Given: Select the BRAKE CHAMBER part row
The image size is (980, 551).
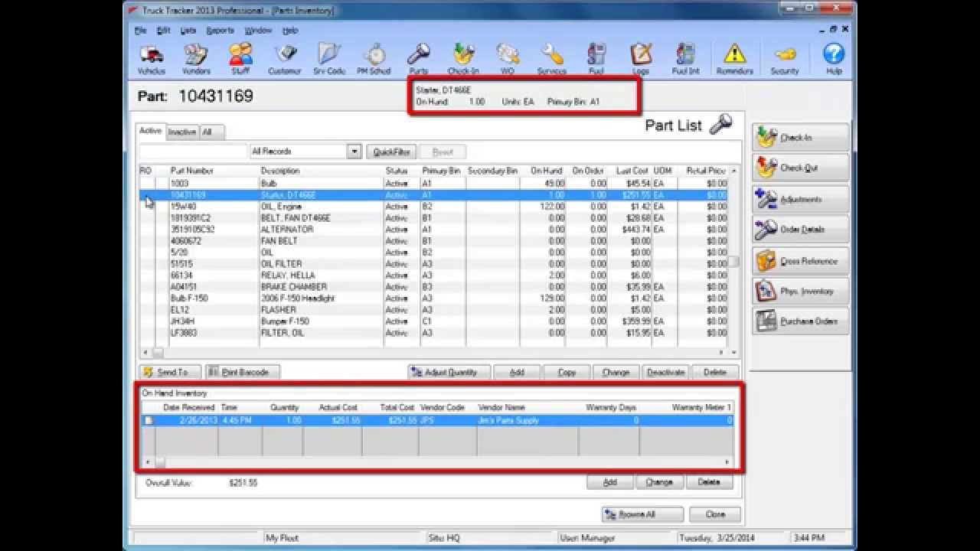Looking at the screenshot, I should (x=433, y=287).
